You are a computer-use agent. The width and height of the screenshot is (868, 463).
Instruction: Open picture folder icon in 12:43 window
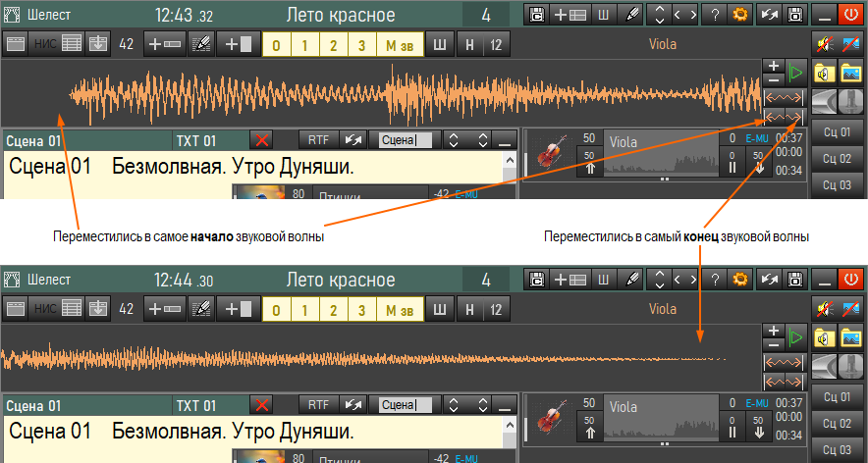(x=851, y=72)
